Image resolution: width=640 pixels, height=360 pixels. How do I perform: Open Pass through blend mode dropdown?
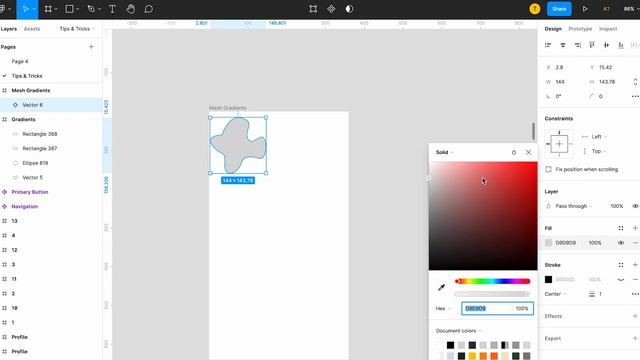pos(573,206)
